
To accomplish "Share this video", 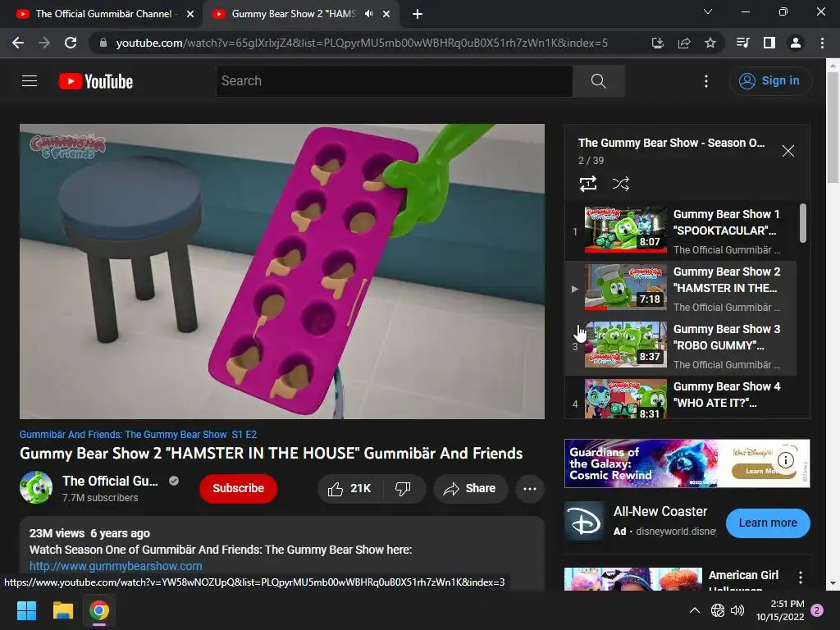I will [470, 489].
